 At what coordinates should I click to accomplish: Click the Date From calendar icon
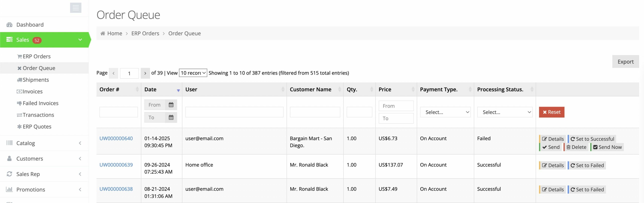tap(171, 105)
